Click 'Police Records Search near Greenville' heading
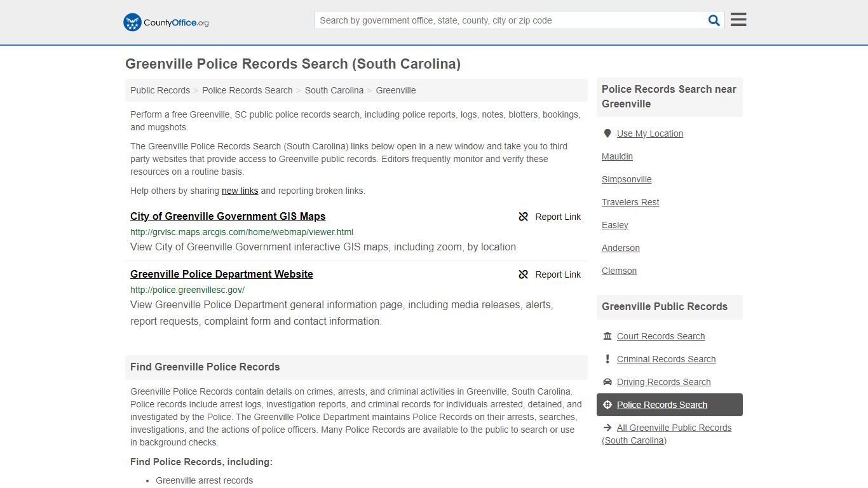Image resolution: width=868 pixels, height=488 pixels. pos(669,97)
